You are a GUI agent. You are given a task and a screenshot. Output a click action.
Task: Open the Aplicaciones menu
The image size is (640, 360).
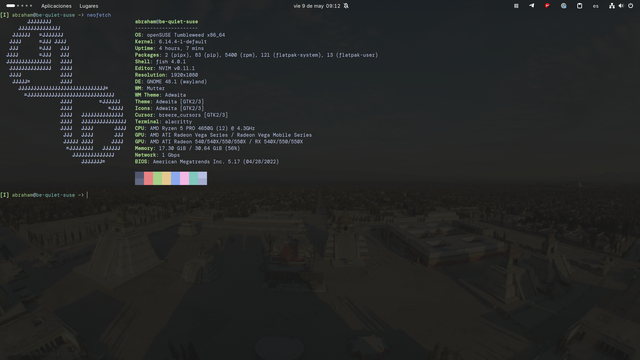coord(56,6)
